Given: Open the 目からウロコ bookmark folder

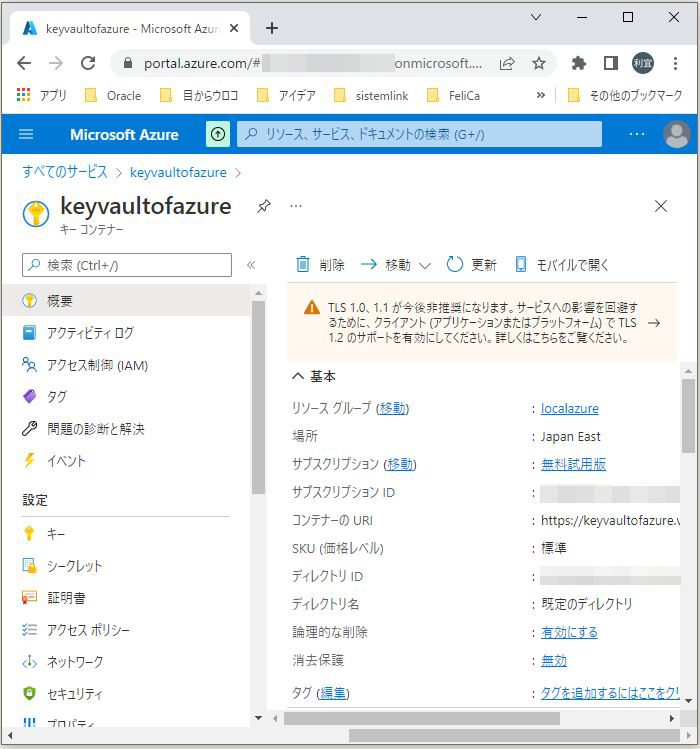Looking at the screenshot, I should coord(199,96).
